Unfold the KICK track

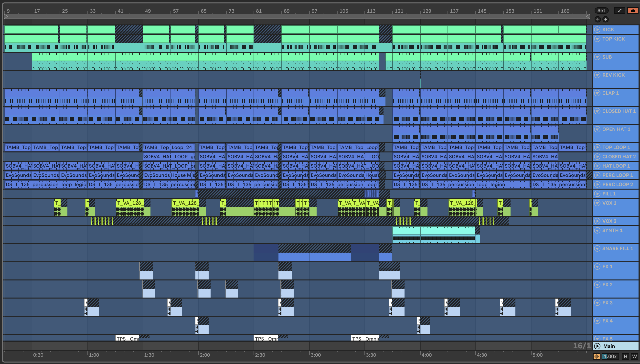[x=597, y=30]
